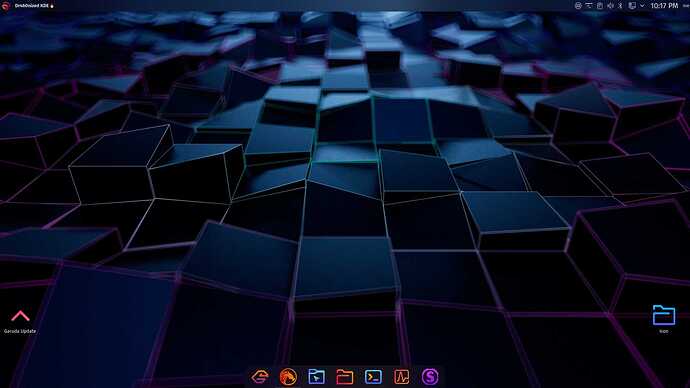This screenshot has width=690, height=388.
Task: Open the volume control tray icon
Action: (610, 6)
